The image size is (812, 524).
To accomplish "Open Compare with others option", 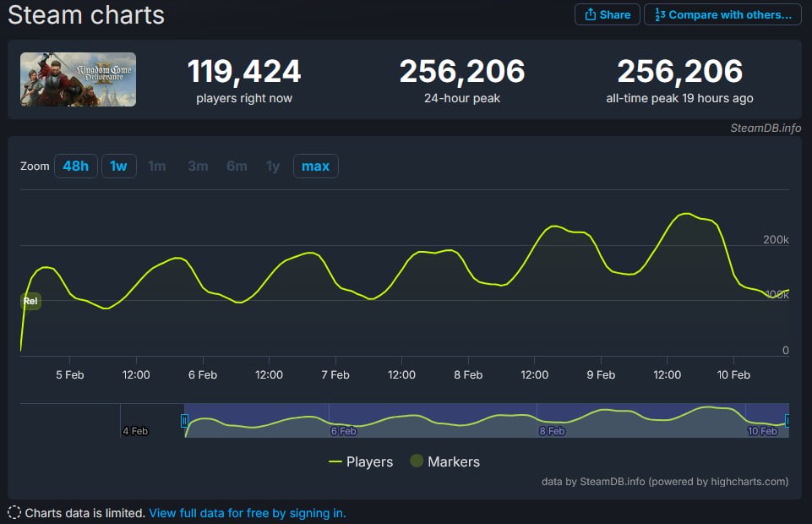I will (x=722, y=14).
